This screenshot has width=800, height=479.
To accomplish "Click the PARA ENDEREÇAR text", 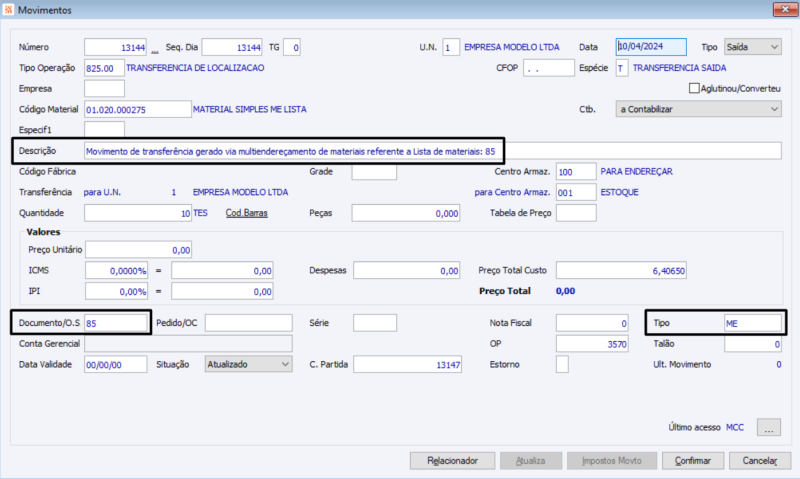I will [x=636, y=171].
